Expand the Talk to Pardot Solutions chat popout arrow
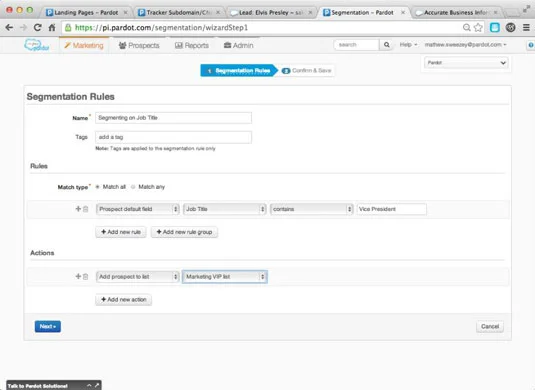The width and height of the screenshot is (535, 390). 97,385
